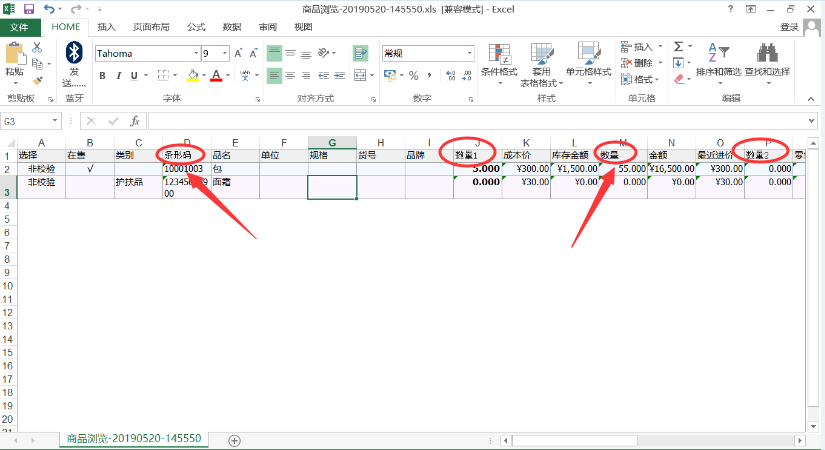Select the Format Painter brush
The height and width of the screenshot is (450, 825).
38,80
